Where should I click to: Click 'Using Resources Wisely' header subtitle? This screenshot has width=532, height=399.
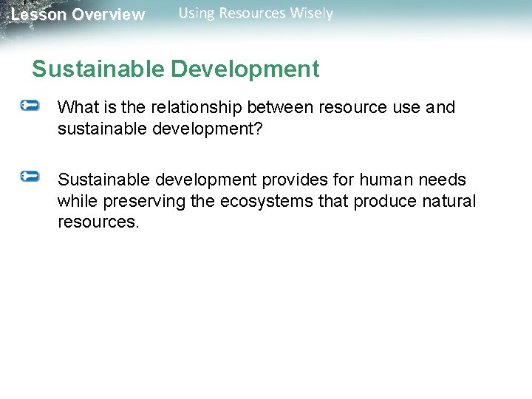pos(256,13)
